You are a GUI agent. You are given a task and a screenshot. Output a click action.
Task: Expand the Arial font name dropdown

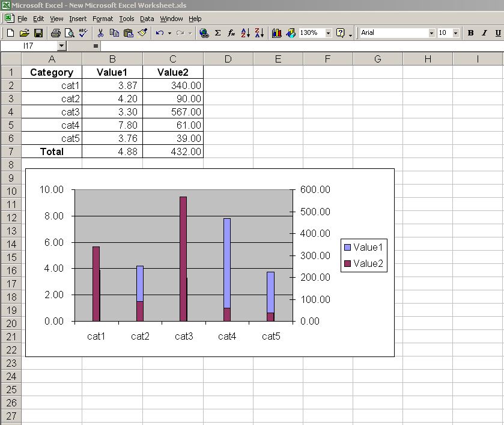click(x=431, y=33)
